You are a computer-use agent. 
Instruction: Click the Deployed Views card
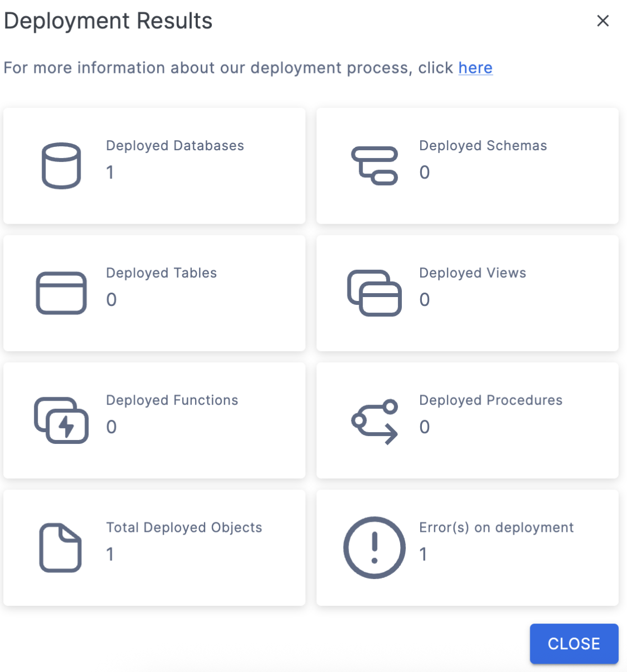[x=467, y=293]
